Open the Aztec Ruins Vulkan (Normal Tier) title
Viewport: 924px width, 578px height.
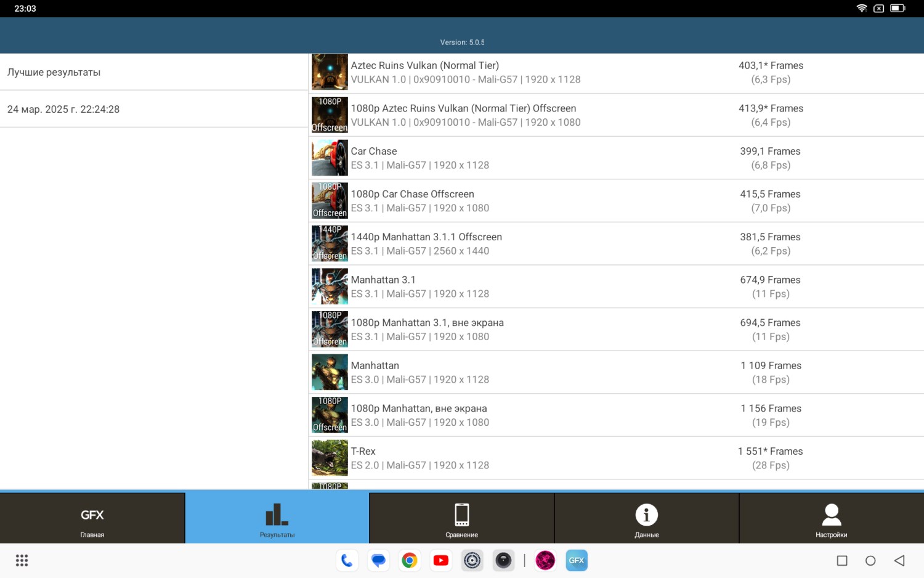[425, 65]
